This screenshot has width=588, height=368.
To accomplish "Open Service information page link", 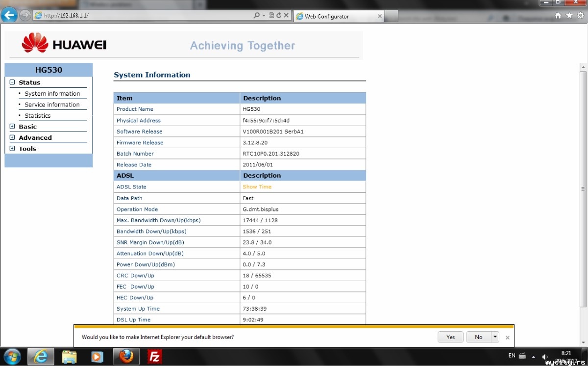I will pyautogui.click(x=52, y=105).
